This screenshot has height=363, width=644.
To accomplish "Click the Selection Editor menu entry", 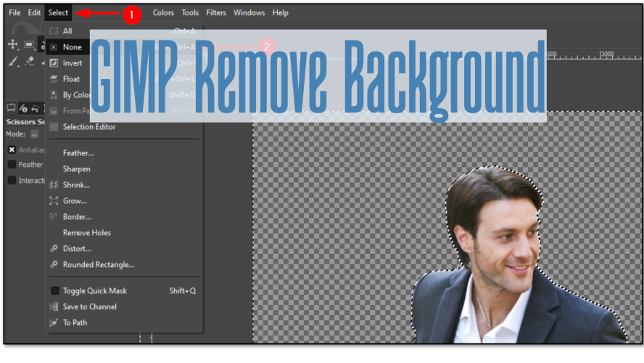I will (x=88, y=127).
